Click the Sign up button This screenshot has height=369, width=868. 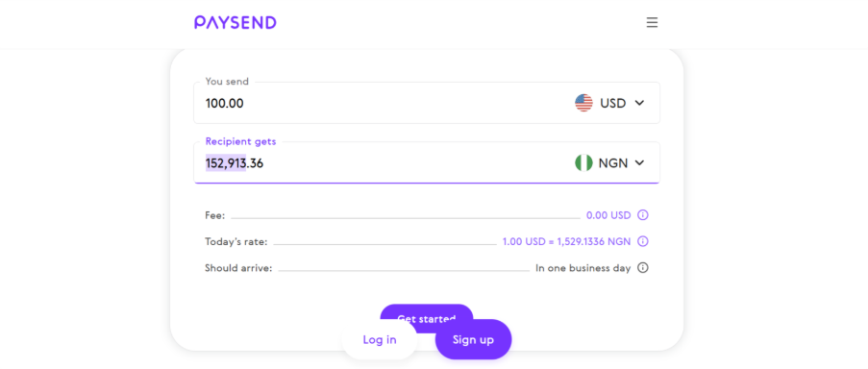click(x=473, y=339)
